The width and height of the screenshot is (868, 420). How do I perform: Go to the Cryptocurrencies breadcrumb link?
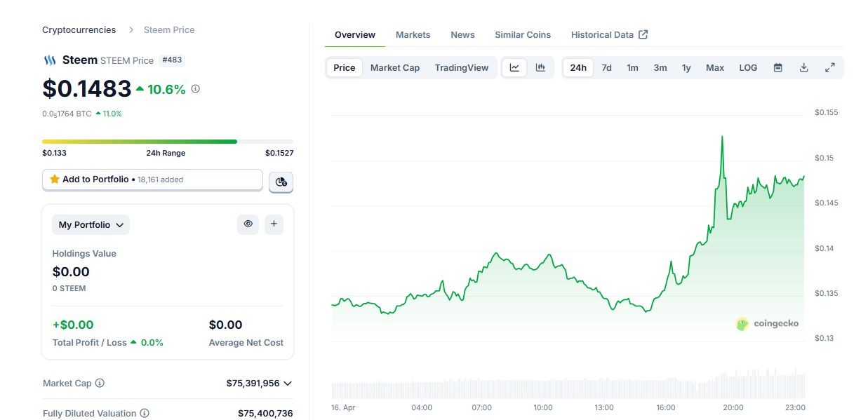point(79,30)
